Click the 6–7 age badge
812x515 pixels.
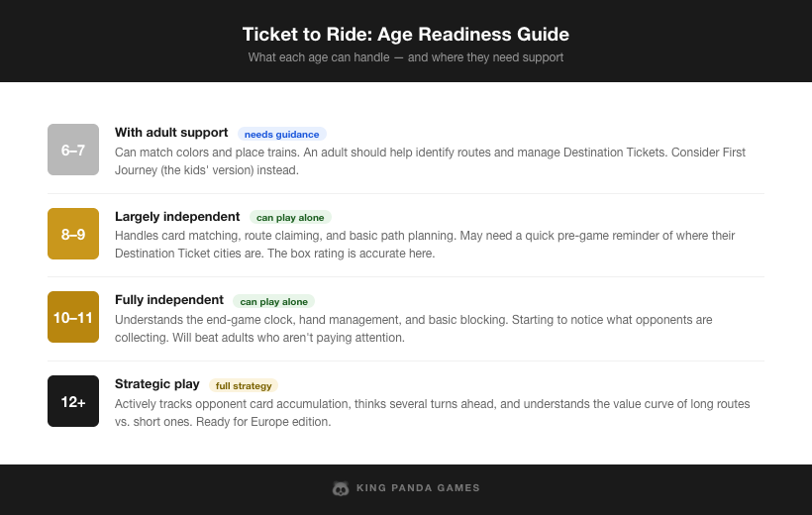[x=73, y=150]
